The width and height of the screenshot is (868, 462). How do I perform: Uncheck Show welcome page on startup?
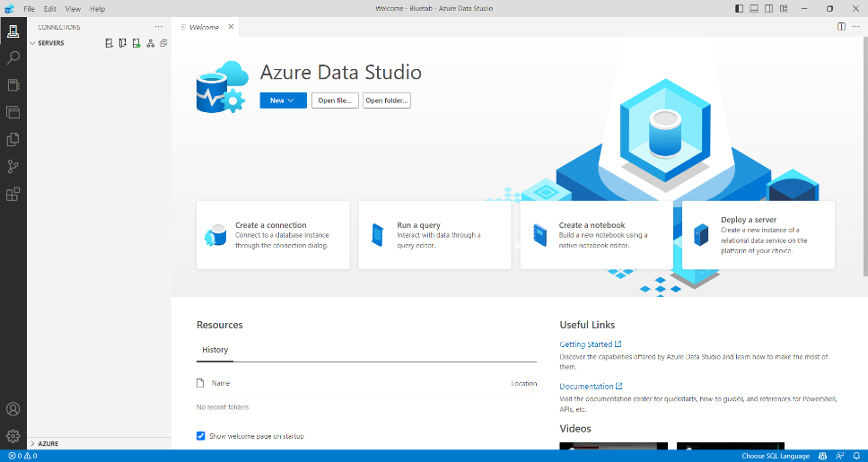click(x=201, y=436)
